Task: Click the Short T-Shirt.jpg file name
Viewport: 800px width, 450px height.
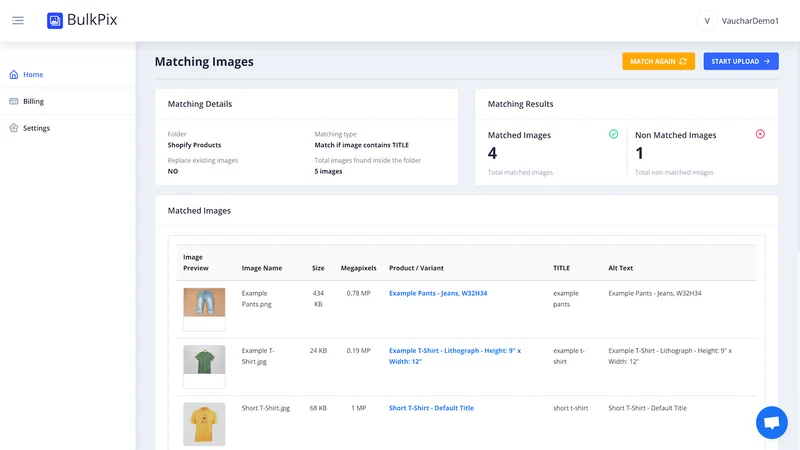Action: tap(266, 408)
